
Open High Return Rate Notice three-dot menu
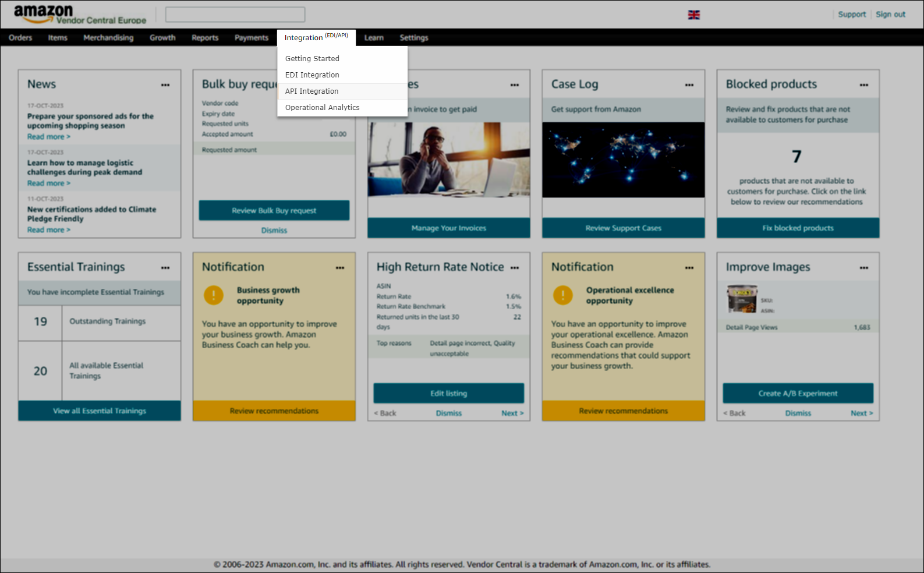pos(515,268)
